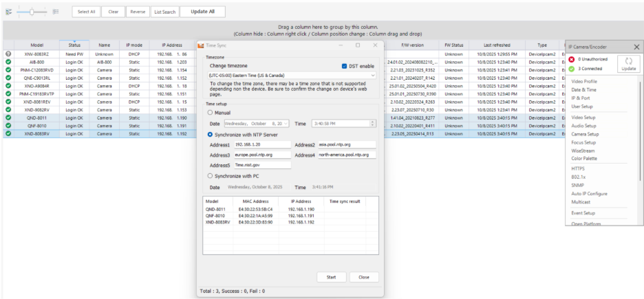Click the Address1 NTP server field

point(262,144)
